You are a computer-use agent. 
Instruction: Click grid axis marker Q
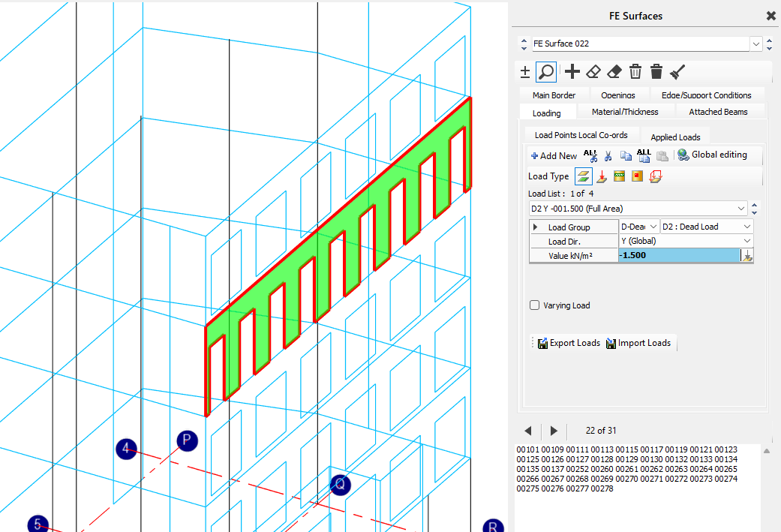340,485
